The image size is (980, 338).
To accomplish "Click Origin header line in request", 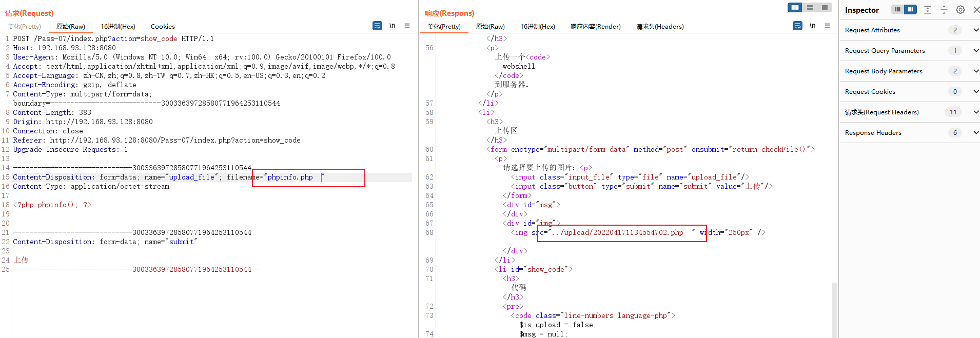I will 83,122.
